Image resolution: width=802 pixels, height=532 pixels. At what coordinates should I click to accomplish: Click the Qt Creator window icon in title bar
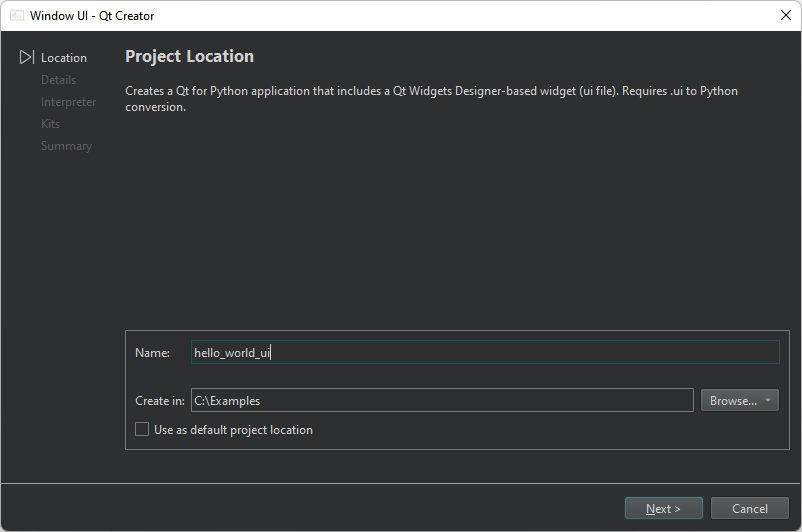coord(17,16)
